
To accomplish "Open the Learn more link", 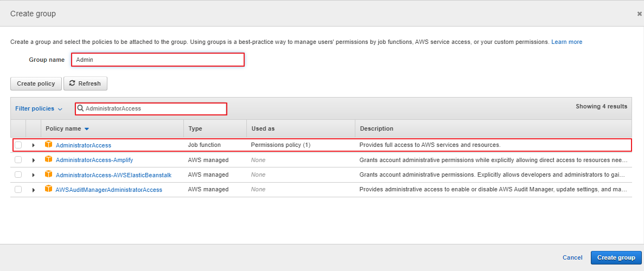I will pos(566,42).
